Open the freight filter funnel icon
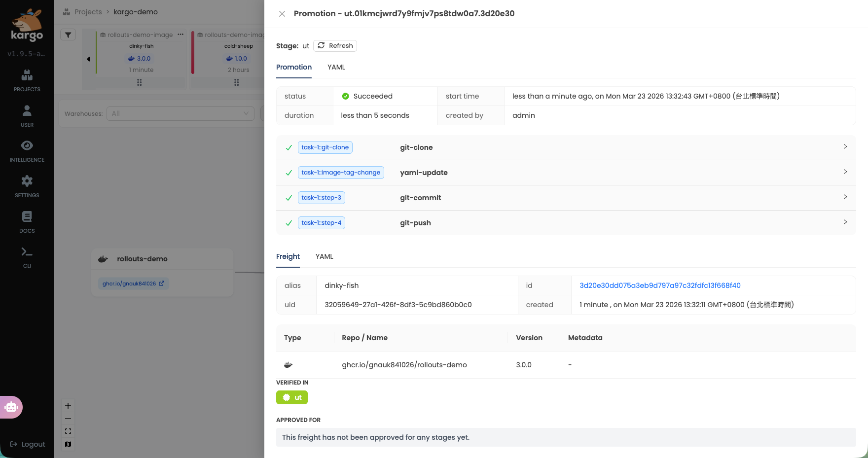 [68, 35]
